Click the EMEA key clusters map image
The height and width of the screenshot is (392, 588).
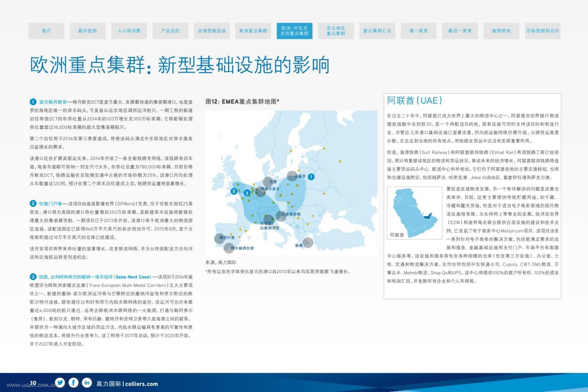(291, 184)
